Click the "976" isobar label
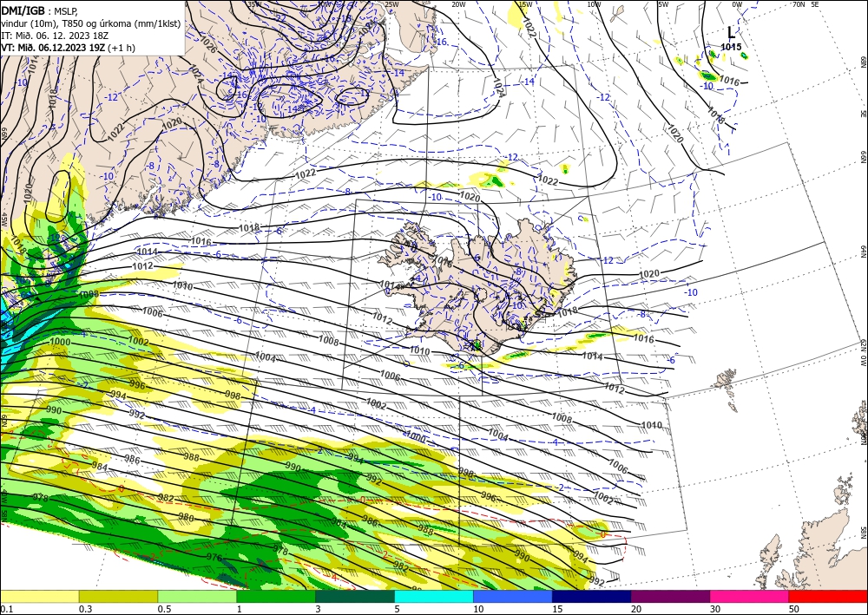868x615 pixels. click(x=214, y=558)
